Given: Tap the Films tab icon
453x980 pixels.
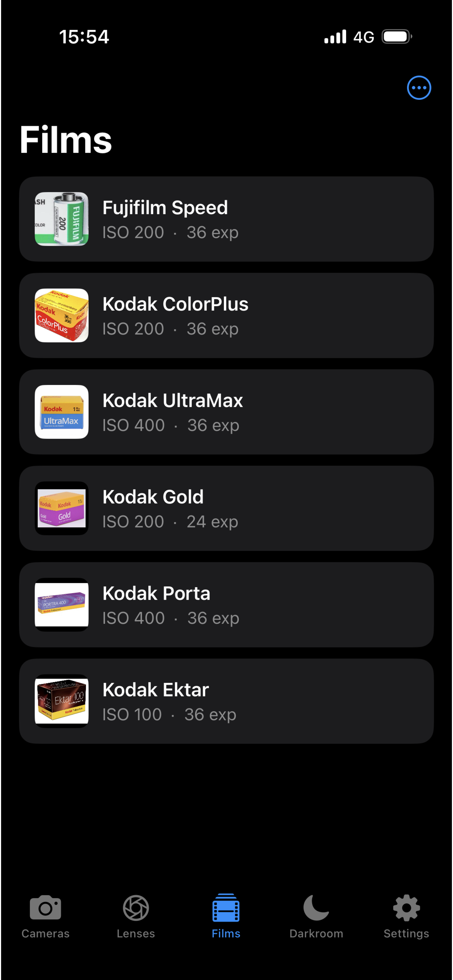Looking at the screenshot, I should pyautogui.click(x=226, y=908).
